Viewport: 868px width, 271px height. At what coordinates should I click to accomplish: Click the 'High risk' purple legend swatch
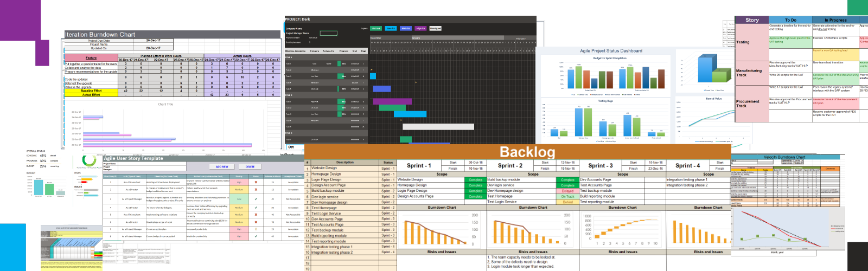pyautogui.click(x=420, y=28)
